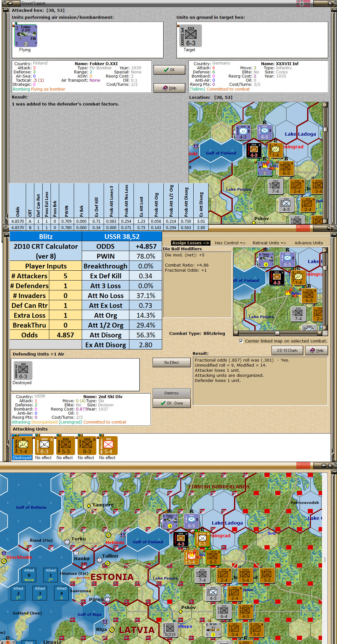
Task: Select the 5(2)3 army unit near Riga
Action: tap(170, 629)
